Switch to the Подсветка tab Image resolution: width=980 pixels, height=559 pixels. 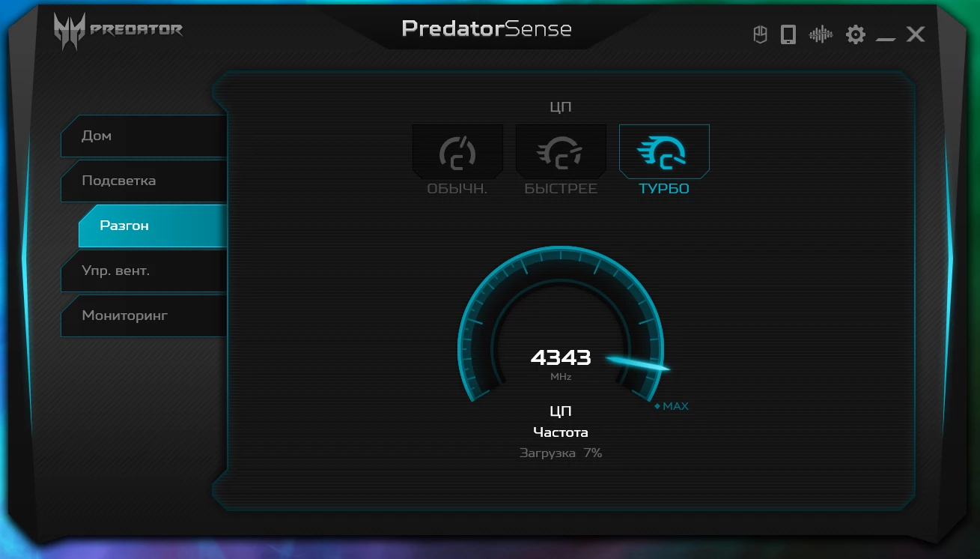click(144, 181)
